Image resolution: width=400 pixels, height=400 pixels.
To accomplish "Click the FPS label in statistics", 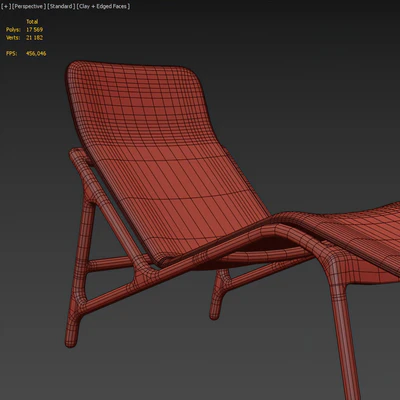I will pyautogui.click(x=11, y=53).
